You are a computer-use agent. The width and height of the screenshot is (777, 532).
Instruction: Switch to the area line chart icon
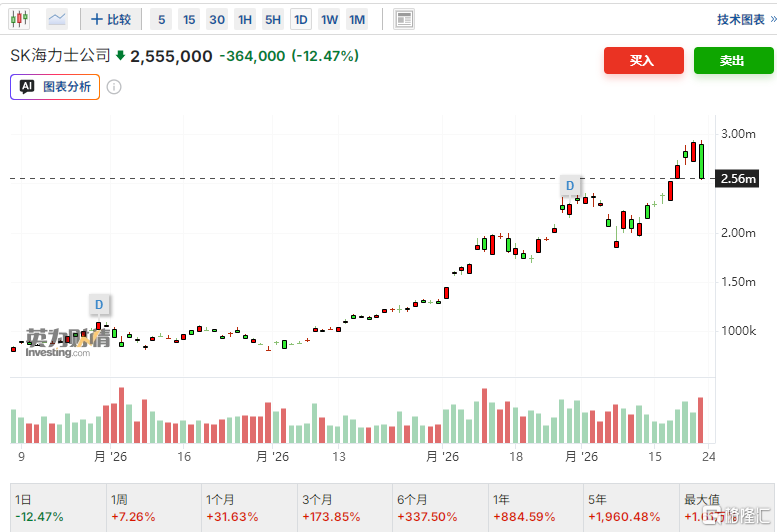click(57, 19)
